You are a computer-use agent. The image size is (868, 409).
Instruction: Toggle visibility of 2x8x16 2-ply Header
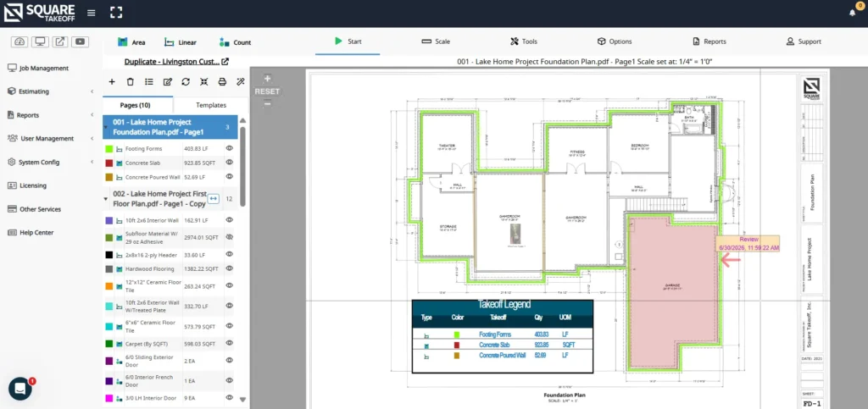click(x=229, y=254)
